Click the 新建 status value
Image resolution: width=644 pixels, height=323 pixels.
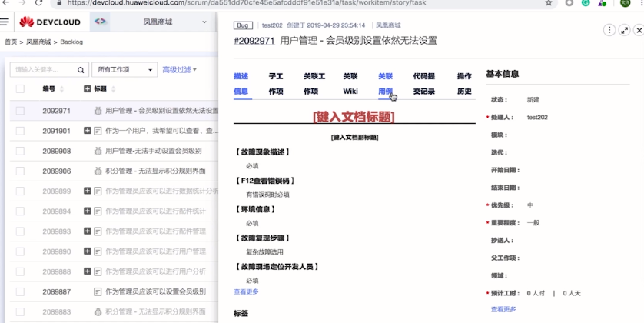coord(533,100)
